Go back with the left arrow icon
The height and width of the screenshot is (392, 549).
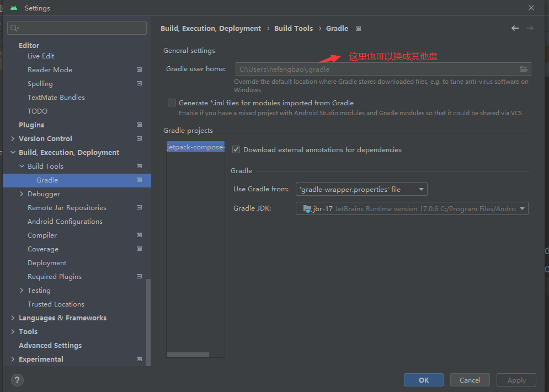(x=515, y=28)
